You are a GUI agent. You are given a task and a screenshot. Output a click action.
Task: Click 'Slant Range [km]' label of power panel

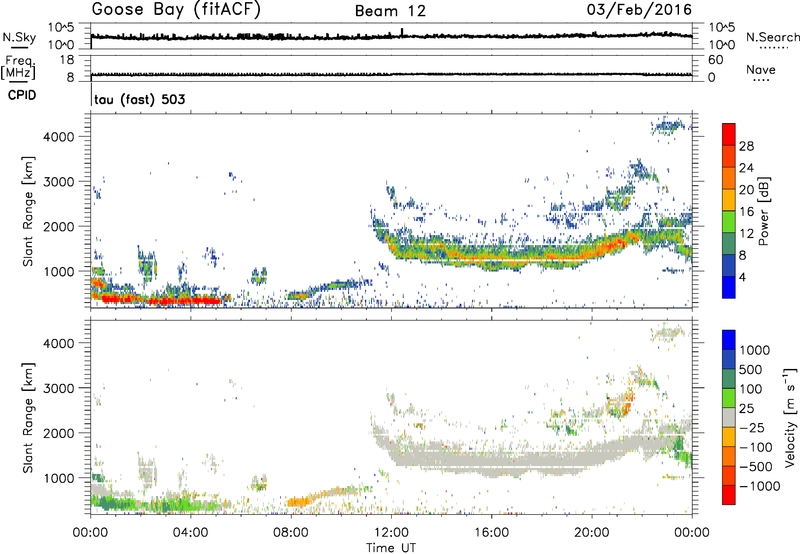coord(27,211)
